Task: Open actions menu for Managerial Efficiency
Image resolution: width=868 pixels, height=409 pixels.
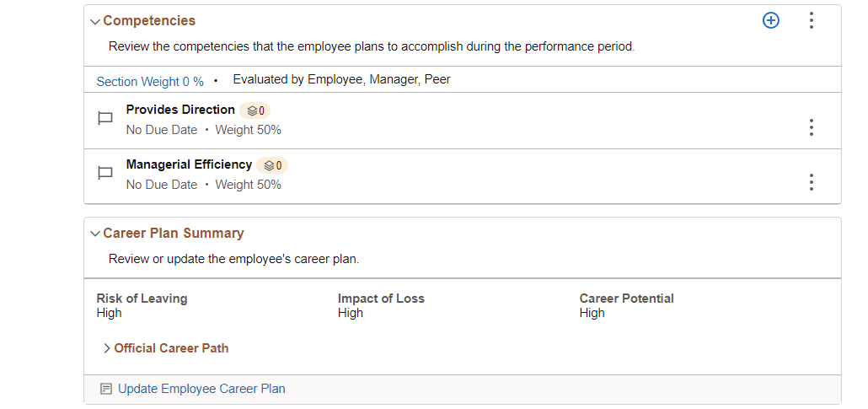Action: (811, 182)
